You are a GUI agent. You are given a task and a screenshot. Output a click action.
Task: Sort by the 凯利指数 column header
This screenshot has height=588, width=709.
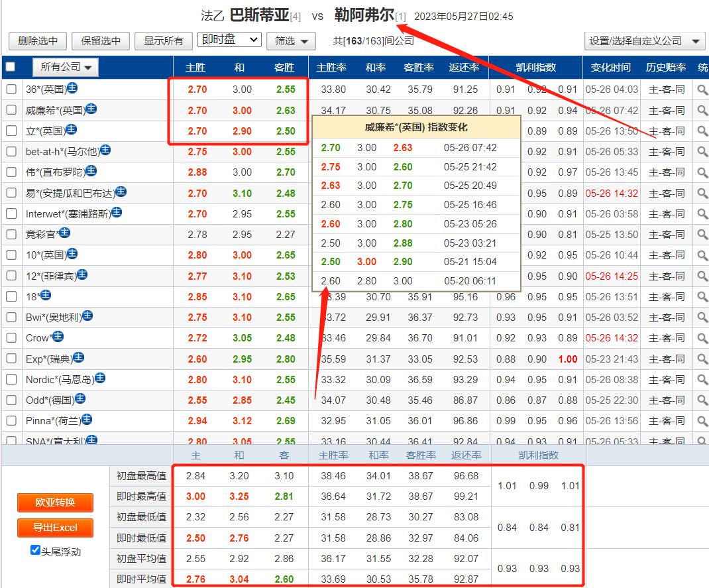point(536,68)
